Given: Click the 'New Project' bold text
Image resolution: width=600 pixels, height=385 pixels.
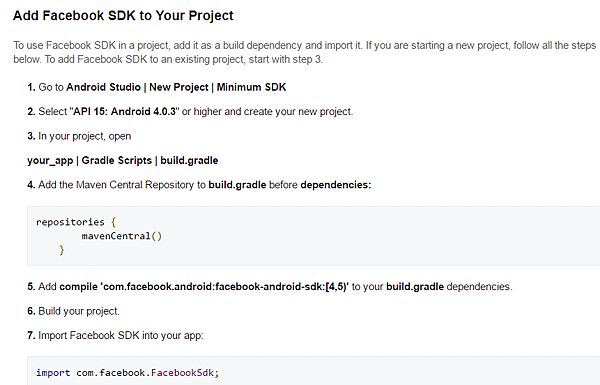Looking at the screenshot, I should tap(179, 87).
